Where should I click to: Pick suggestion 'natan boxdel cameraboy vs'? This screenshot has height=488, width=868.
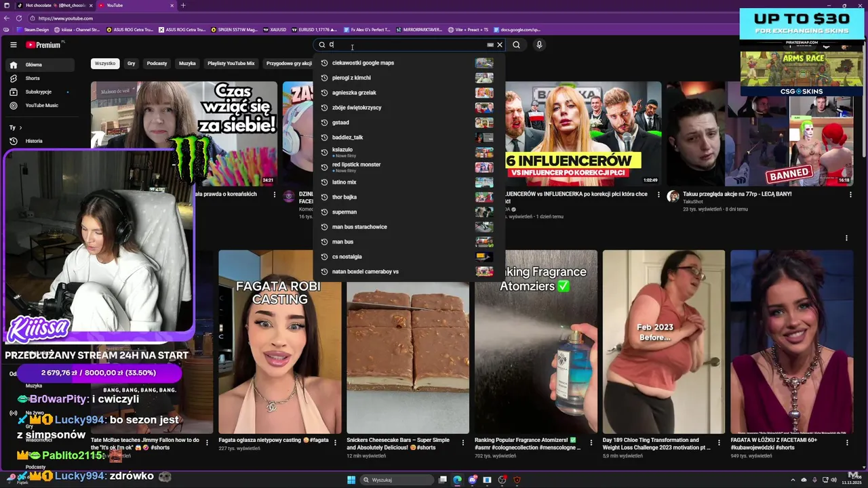[409, 272]
